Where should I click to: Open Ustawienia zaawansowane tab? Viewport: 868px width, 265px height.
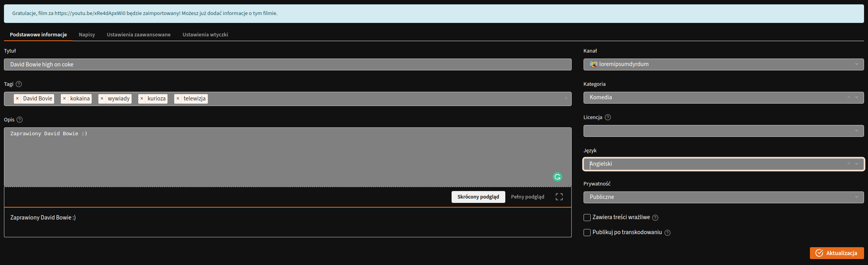(139, 35)
